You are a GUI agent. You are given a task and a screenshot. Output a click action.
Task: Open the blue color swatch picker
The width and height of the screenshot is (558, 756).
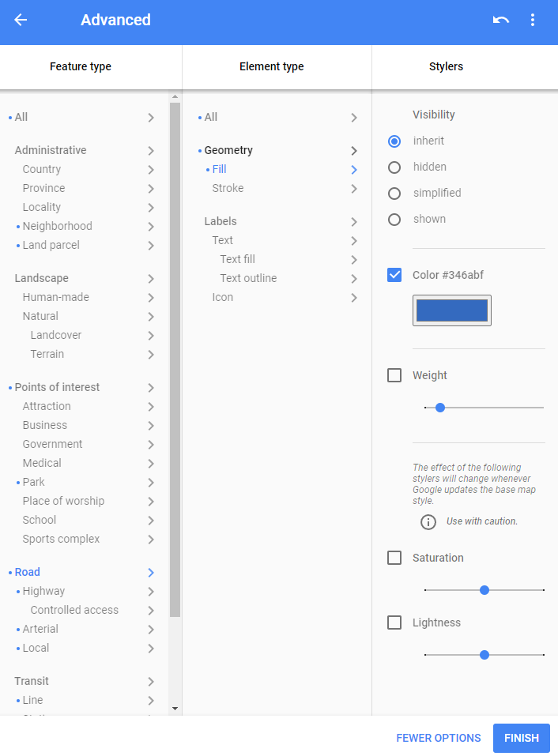452,310
